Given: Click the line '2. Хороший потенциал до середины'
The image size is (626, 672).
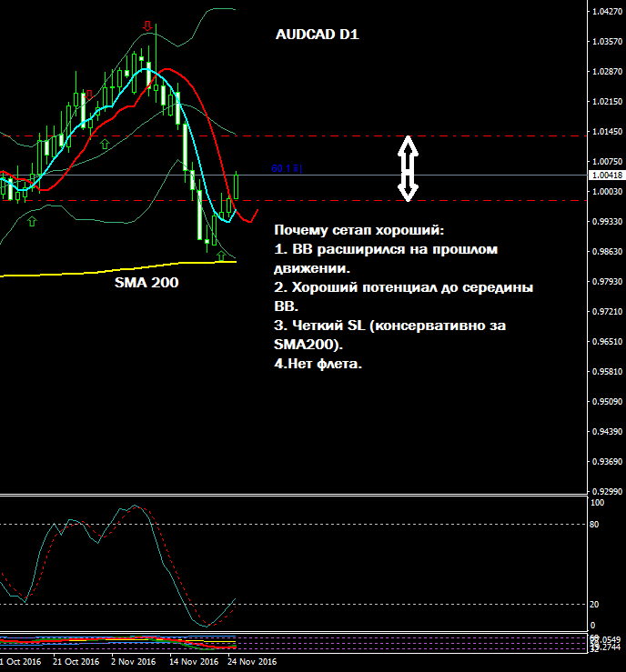Looking at the screenshot, I should pos(403,287).
